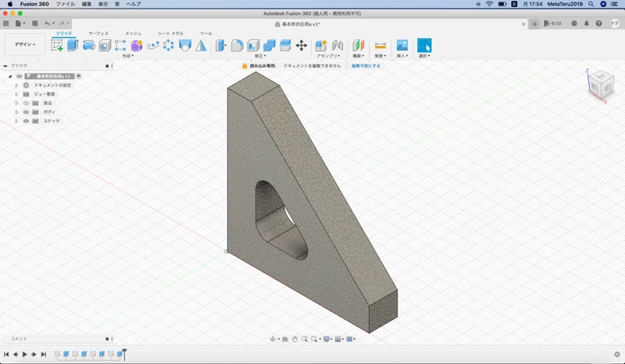Expand the ビュー管理 node
This screenshot has width=625, height=364.
16,94
